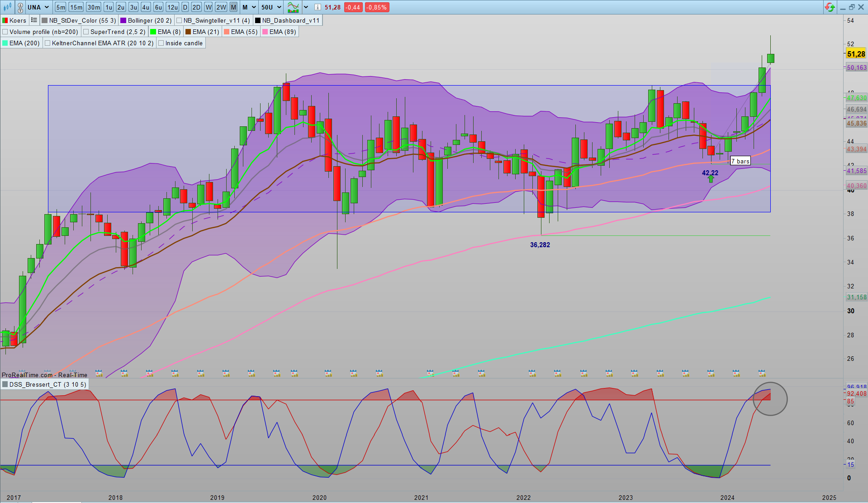The image size is (868, 503).
Task: Check the Inside candle indicator box
Action: pyautogui.click(x=161, y=43)
